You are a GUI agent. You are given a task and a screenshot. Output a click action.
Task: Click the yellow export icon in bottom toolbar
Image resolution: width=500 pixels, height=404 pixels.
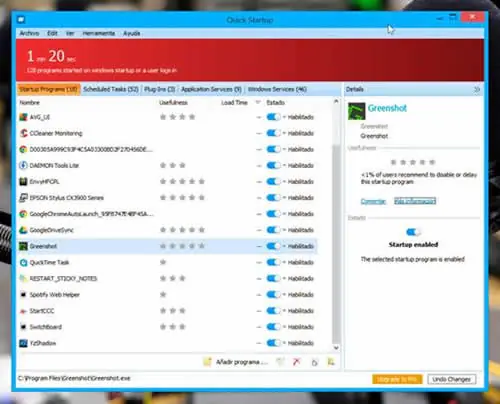pyautogui.click(x=331, y=362)
